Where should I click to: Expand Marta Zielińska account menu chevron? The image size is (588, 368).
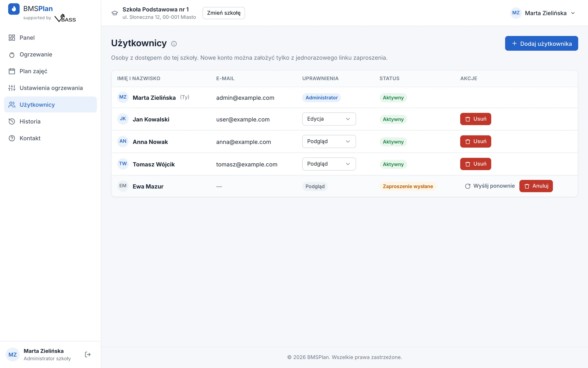coord(573,13)
